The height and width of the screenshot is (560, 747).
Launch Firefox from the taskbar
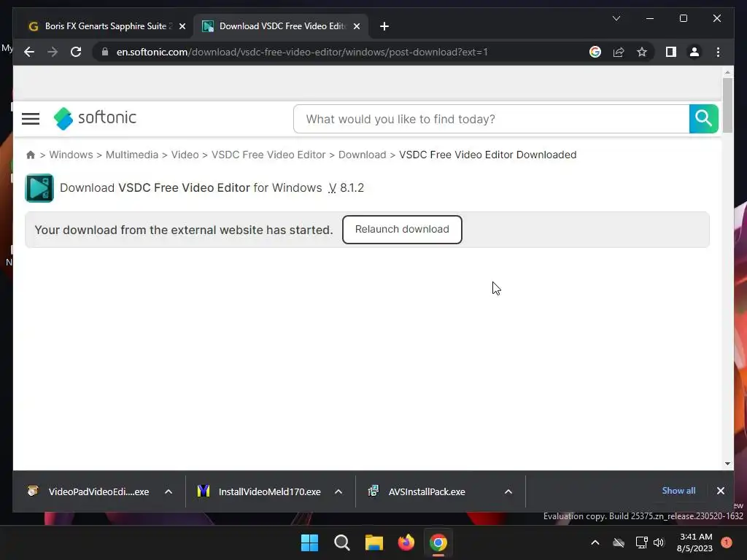(x=406, y=542)
